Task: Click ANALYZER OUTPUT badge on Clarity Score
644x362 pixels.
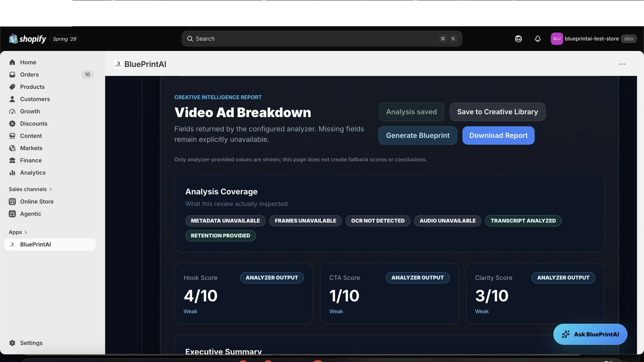Action: click(x=563, y=278)
